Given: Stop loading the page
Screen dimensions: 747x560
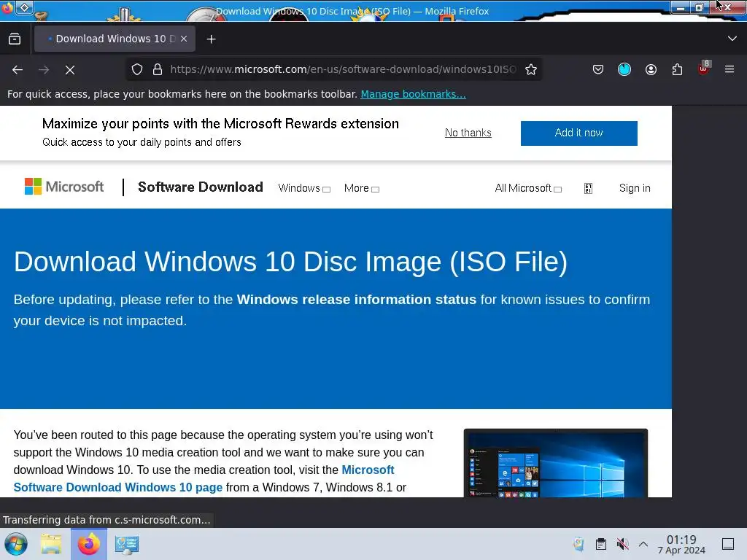Looking at the screenshot, I should (70, 70).
